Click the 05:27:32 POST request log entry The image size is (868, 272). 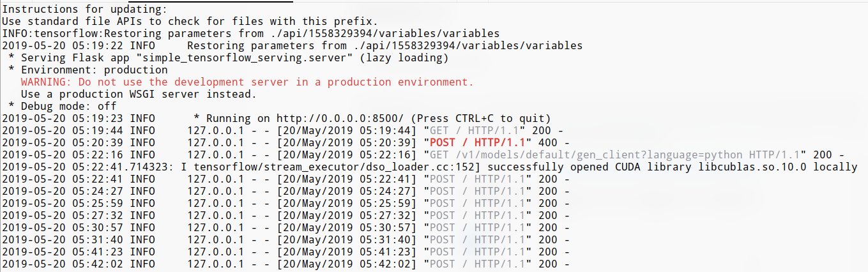(x=286, y=215)
